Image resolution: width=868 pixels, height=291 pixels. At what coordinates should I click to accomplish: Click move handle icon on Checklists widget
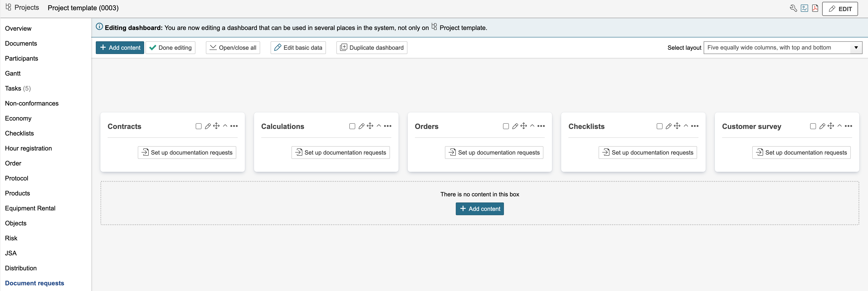pos(677,126)
